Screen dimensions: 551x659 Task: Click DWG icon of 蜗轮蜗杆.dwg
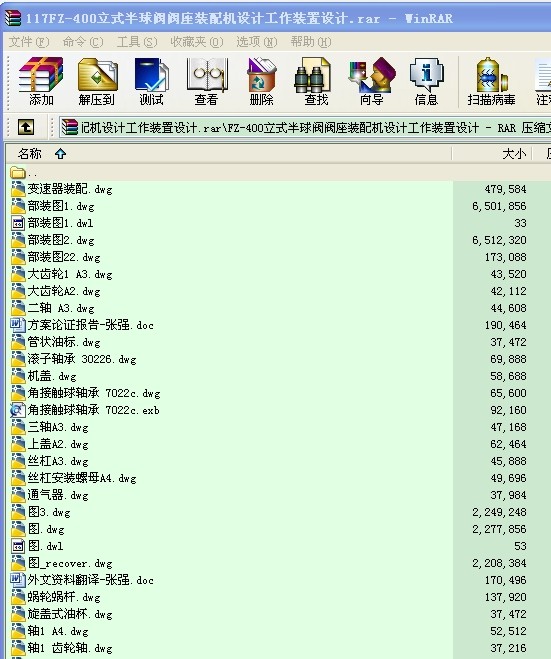(x=18, y=597)
